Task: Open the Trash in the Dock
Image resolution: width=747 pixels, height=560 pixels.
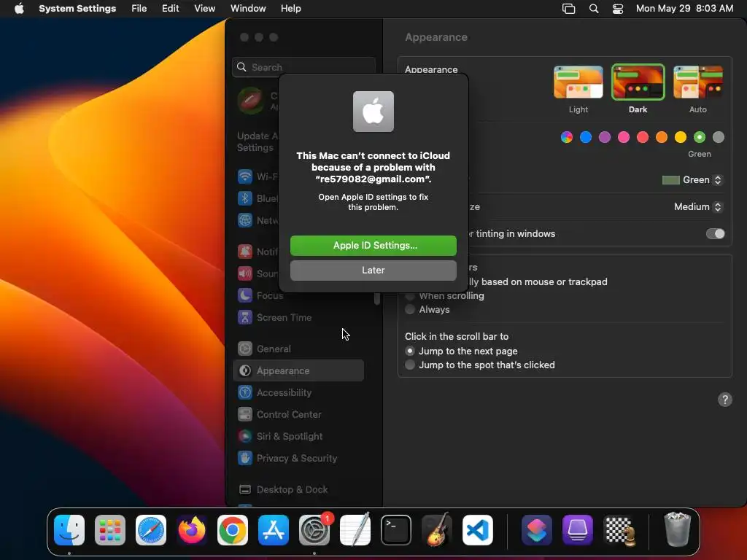Action: click(678, 530)
